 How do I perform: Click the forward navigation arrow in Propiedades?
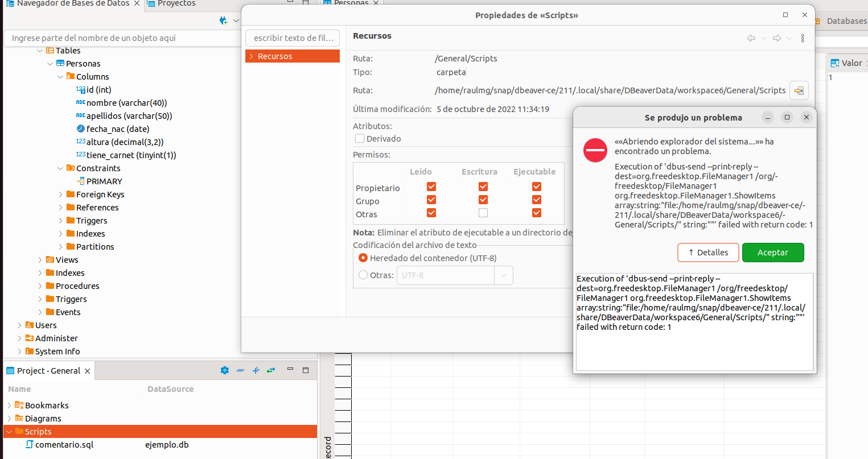click(x=776, y=38)
